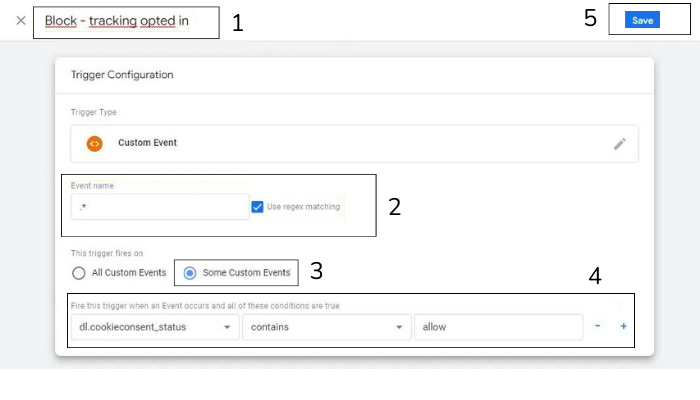Save the trigger configuration

[642, 20]
